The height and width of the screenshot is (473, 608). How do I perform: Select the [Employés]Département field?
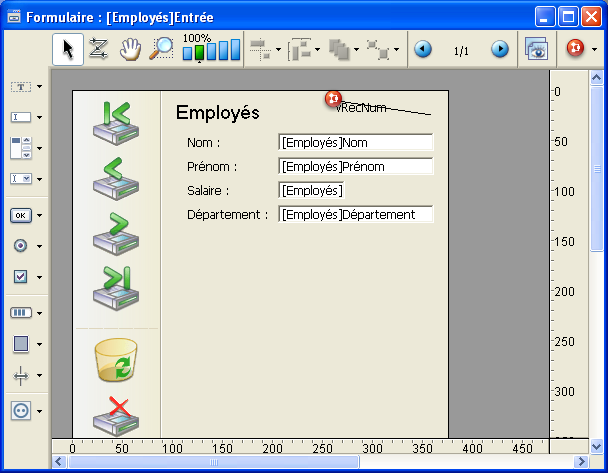pos(355,215)
